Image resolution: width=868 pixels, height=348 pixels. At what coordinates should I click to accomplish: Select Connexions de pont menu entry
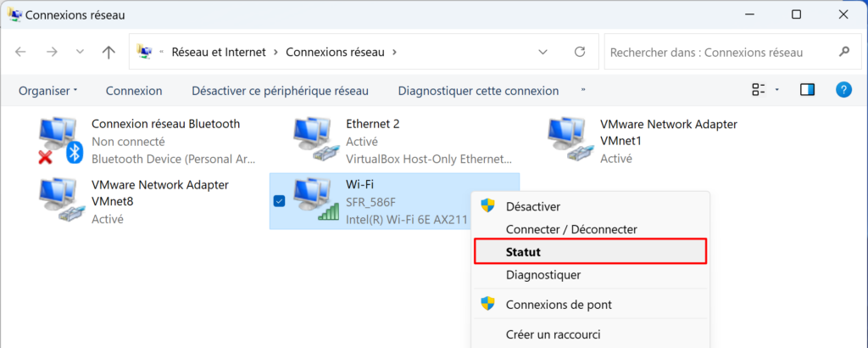[558, 305]
